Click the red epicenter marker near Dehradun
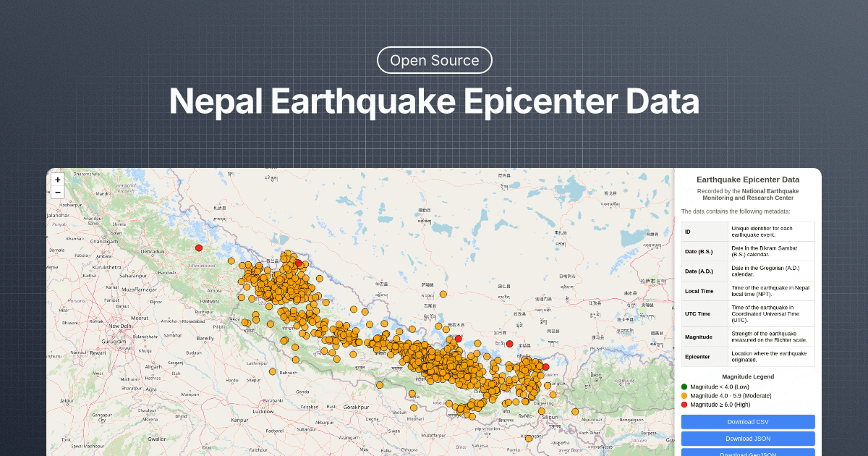The image size is (868, 456). (198, 248)
